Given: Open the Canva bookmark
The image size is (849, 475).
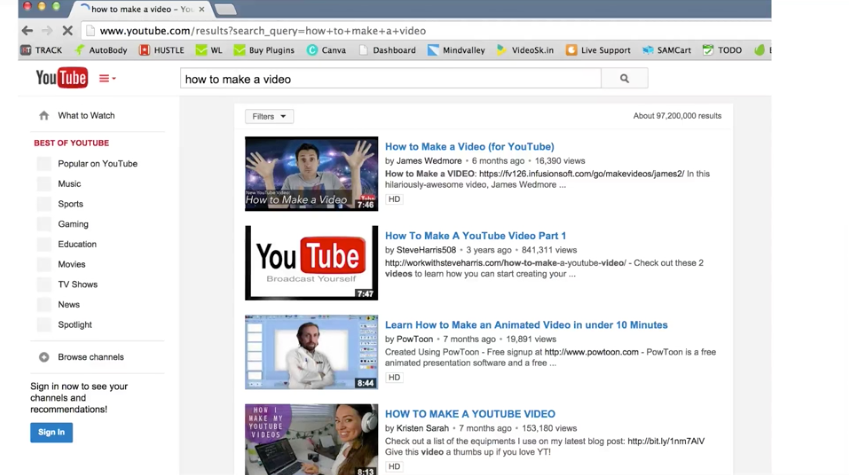Looking at the screenshot, I should tap(326, 50).
